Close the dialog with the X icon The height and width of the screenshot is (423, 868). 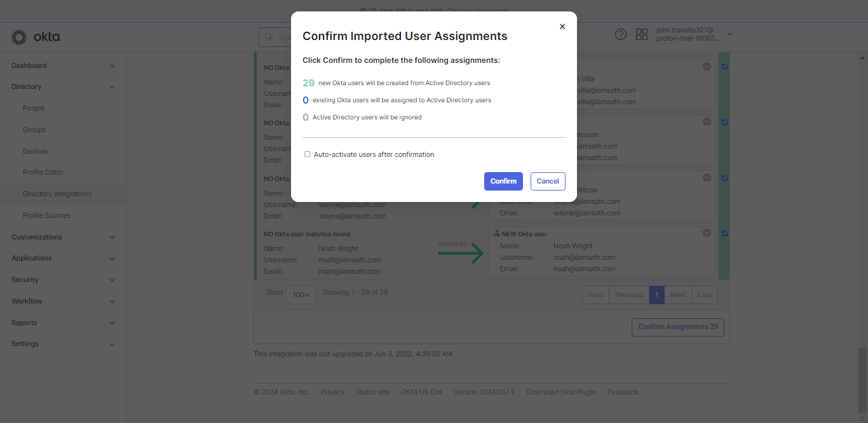coord(562,27)
